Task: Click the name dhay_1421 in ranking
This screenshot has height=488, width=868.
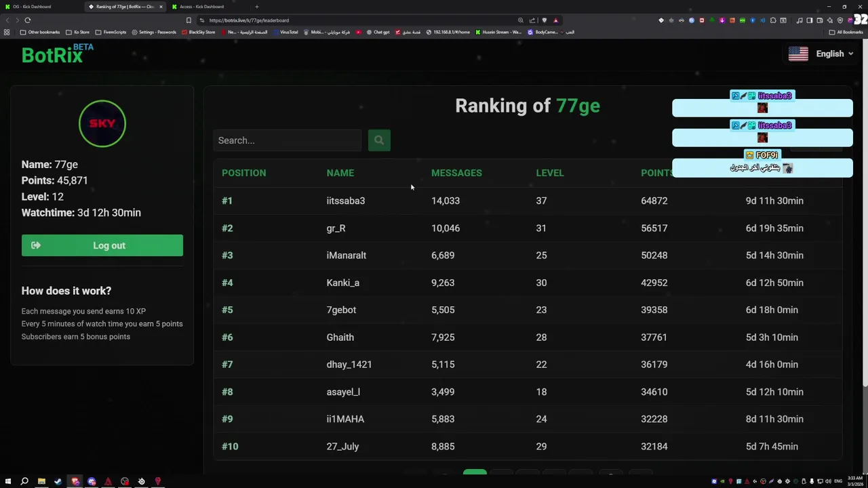Action: pyautogui.click(x=349, y=365)
